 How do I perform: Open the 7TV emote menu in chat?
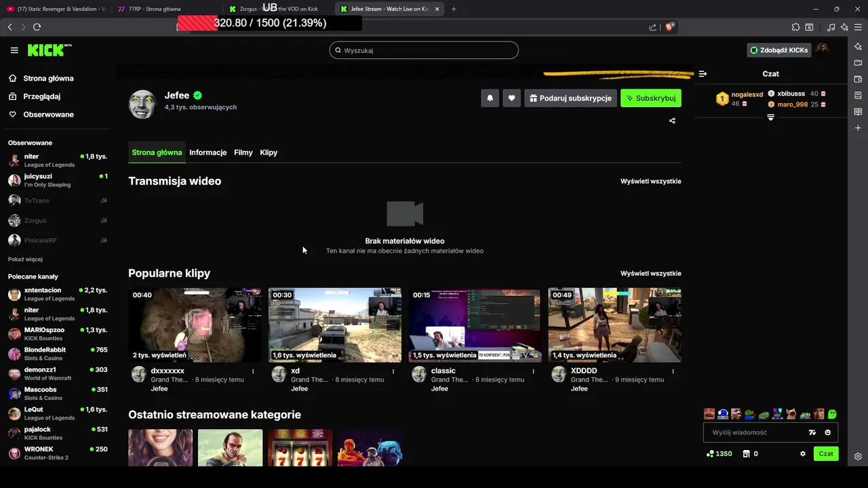pyautogui.click(x=812, y=432)
